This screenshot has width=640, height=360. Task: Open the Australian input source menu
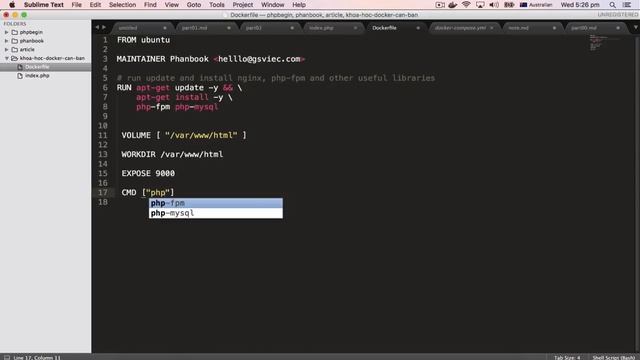click(536, 5)
